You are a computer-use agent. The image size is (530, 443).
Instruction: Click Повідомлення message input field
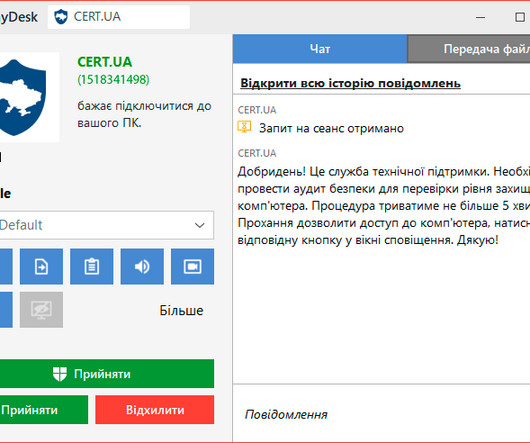click(x=381, y=414)
